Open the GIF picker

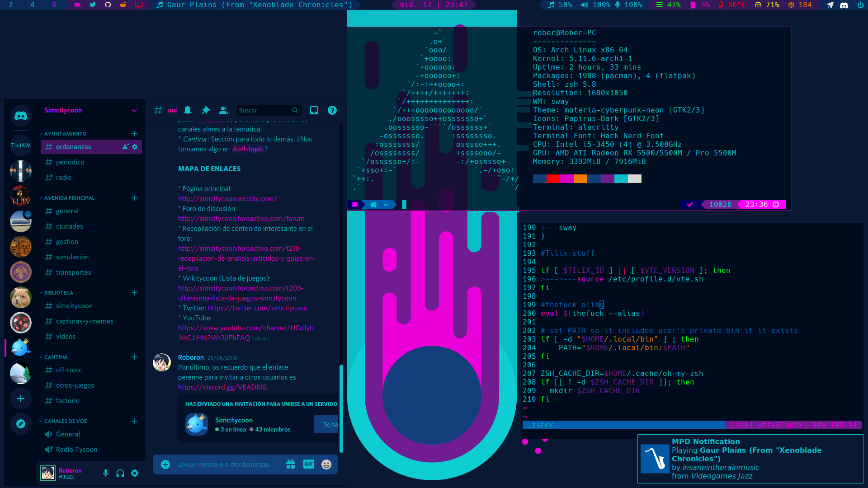pyautogui.click(x=309, y=464)
